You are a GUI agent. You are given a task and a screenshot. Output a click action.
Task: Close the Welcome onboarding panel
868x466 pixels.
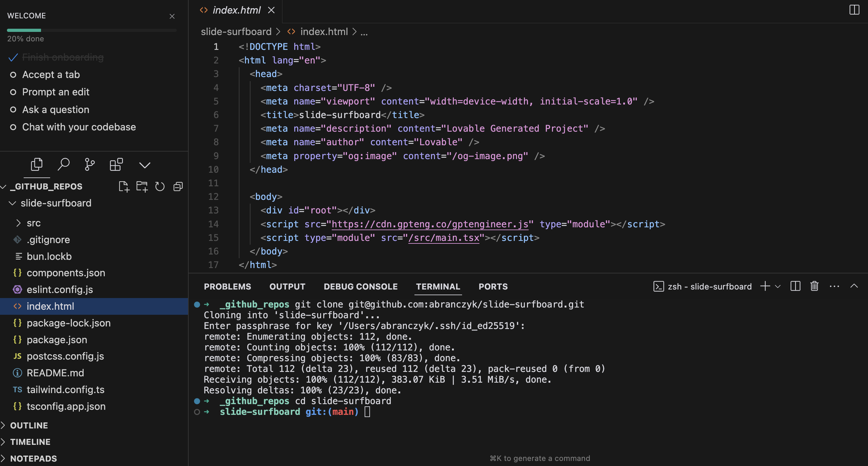point(172,16)
